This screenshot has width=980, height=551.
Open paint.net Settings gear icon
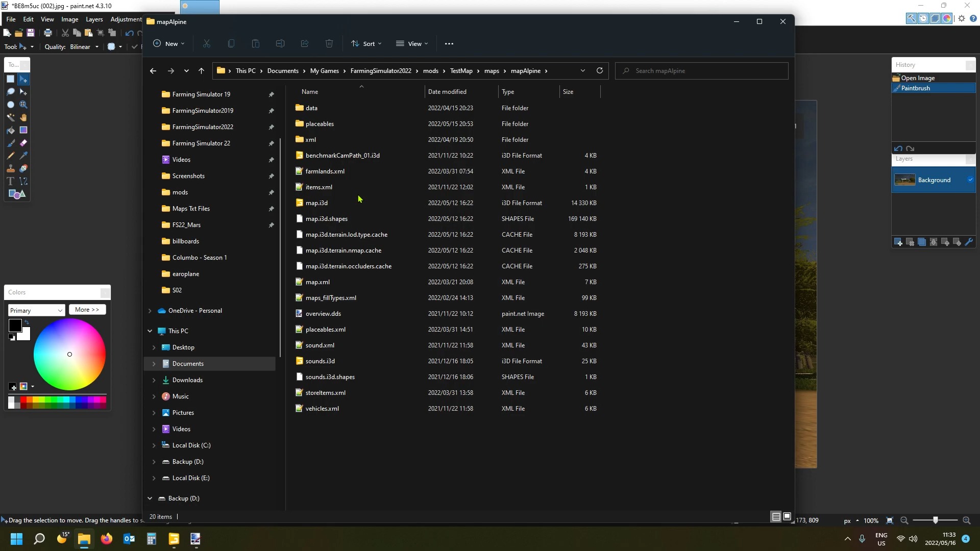click(x=962, y=18)
